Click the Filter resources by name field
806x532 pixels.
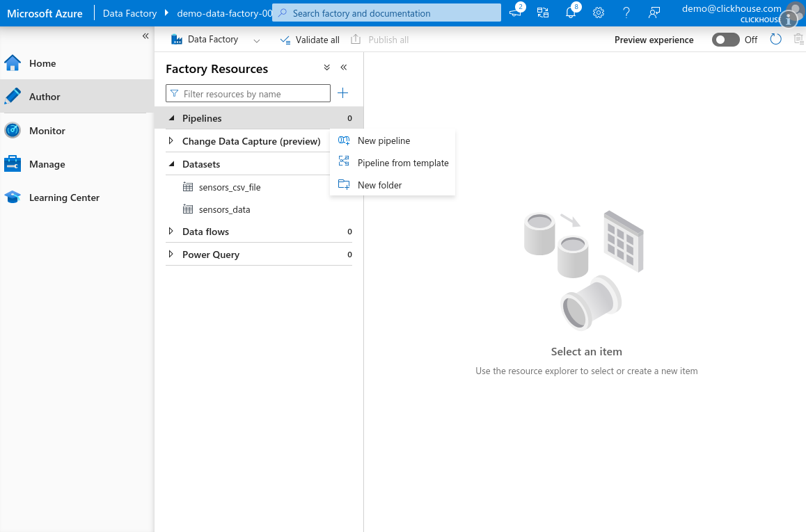tap(253, 94)
